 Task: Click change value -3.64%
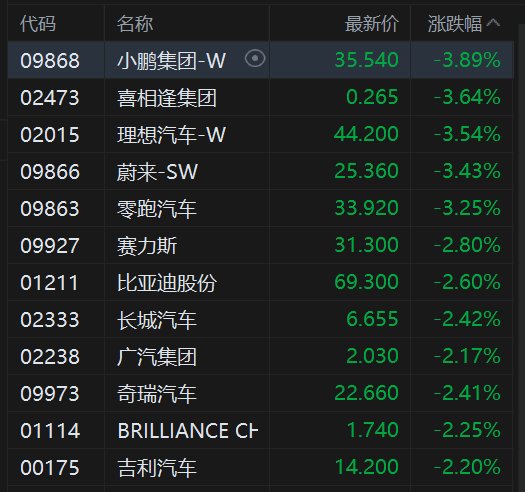click(467, 97)
